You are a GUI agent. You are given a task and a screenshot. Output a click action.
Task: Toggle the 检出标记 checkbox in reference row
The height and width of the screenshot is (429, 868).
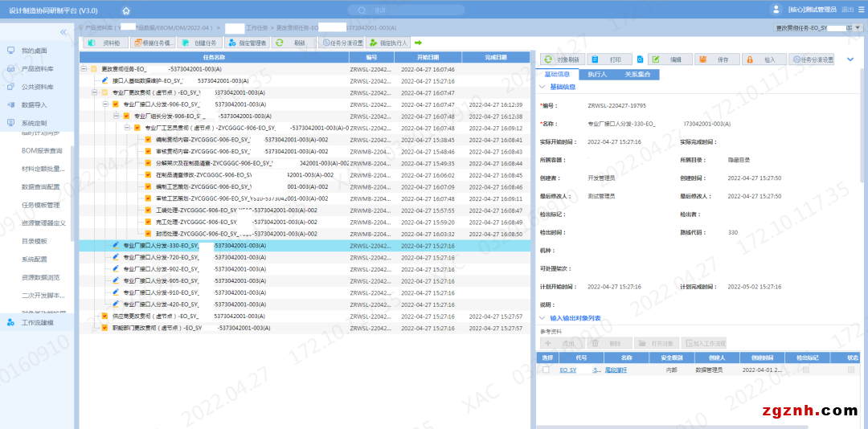click(805, 370)
